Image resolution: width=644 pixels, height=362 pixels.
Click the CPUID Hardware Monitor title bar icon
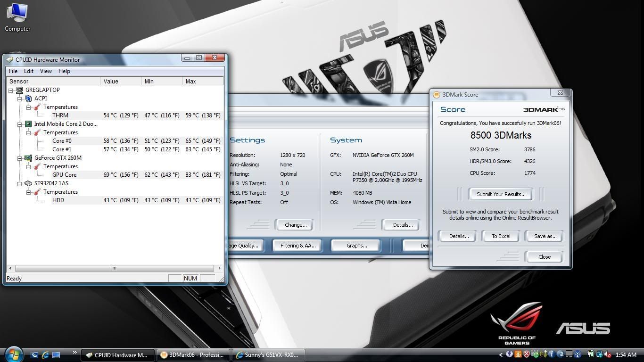9,59
